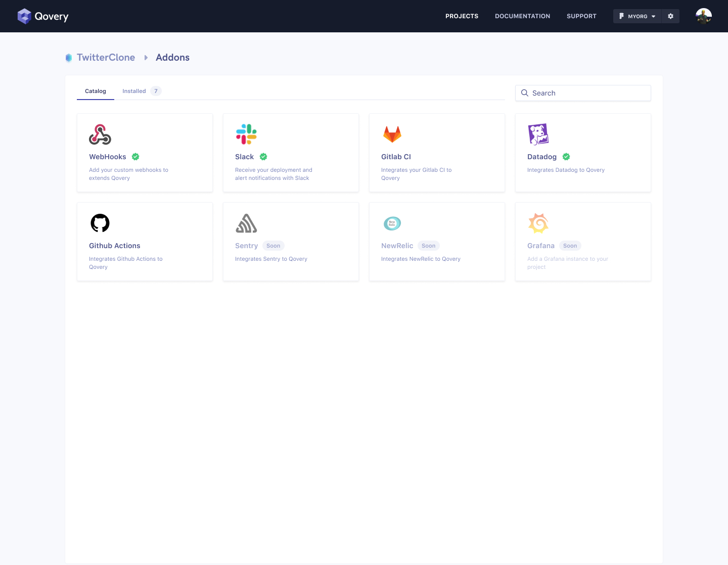Click the magnifier icon in the search box

(525, 93)
